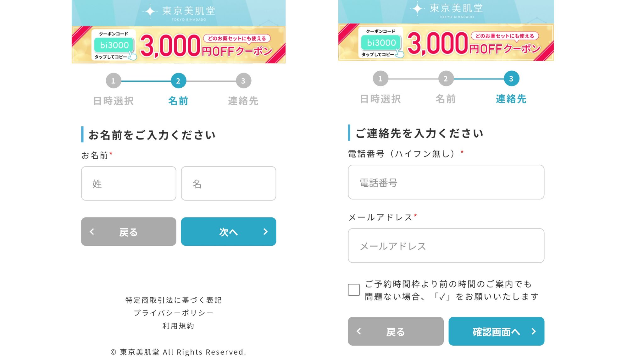Focus the メールアドレス email field
Image resolution: width=644 pixels, height=362 pixels.
(x=446, y=246)
